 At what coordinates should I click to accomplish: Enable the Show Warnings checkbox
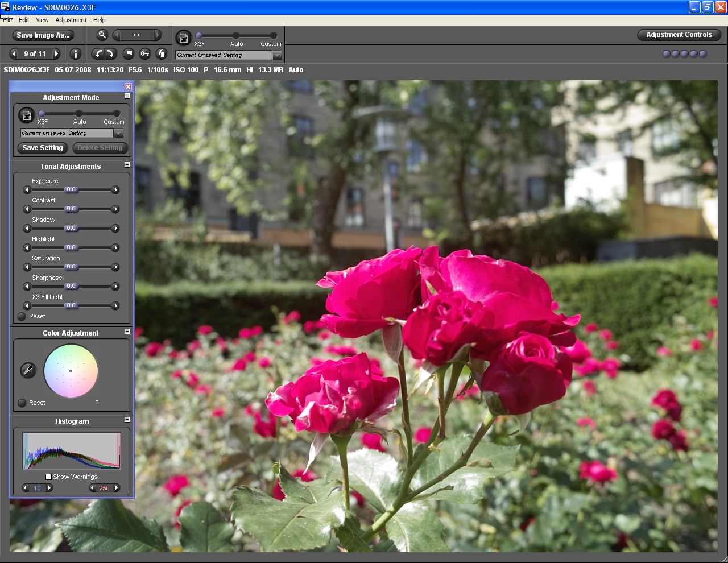pos(49,477)
